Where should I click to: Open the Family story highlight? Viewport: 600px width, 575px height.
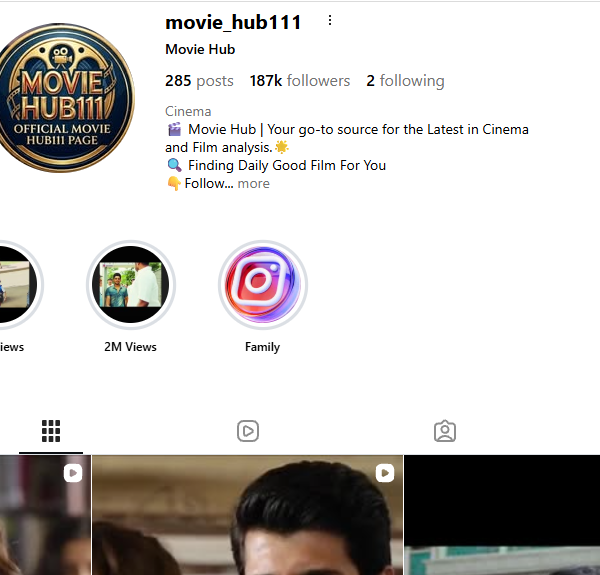(262, 285)
